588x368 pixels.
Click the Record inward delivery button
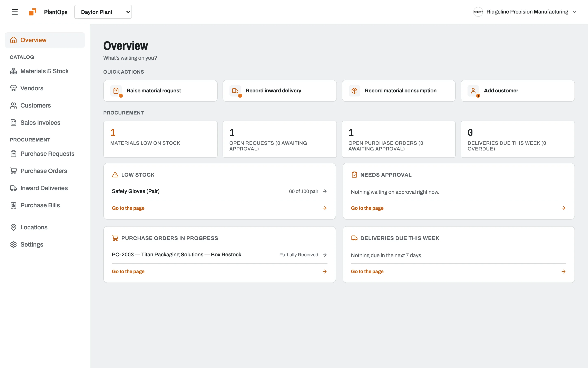[x=280, y=91]
